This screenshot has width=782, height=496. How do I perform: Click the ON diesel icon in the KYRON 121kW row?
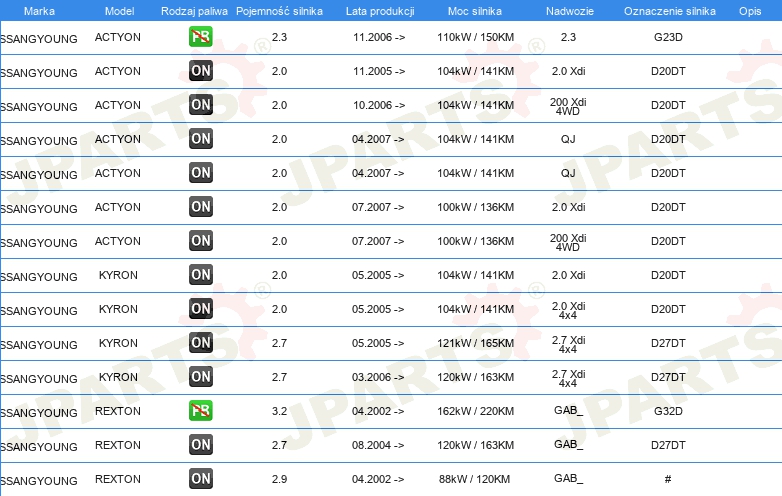[200, 342]
